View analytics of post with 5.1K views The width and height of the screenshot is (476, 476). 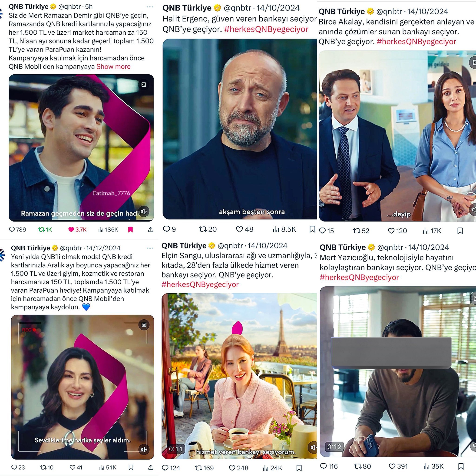(102, 467)
